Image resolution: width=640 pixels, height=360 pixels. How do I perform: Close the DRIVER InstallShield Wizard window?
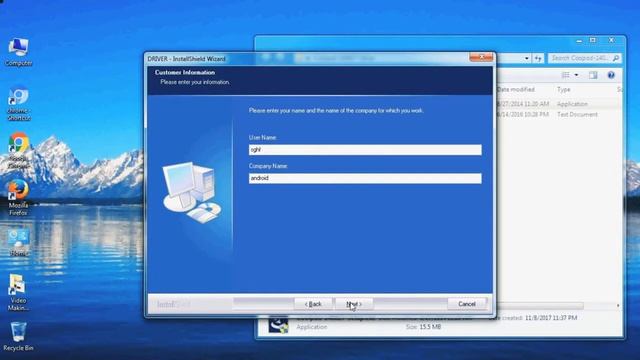pos(481,57)
